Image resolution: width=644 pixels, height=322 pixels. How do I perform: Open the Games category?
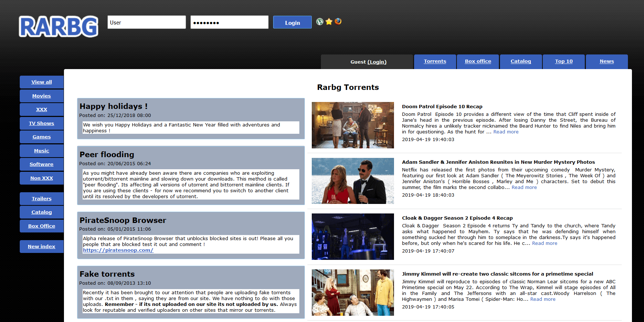click(42, 137)
